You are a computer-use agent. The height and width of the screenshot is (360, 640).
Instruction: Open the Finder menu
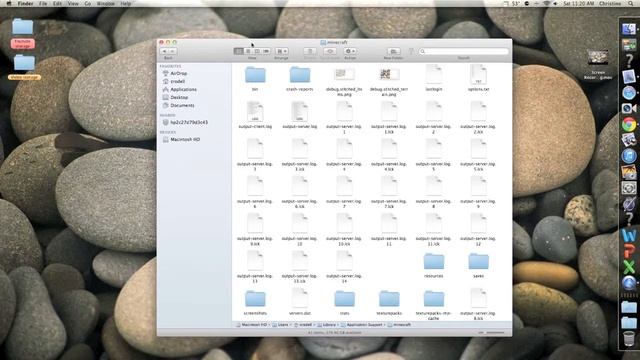[25, 3]
